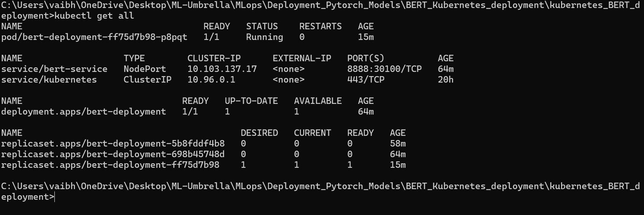Click the command prompt cursor at bottom
Screen dimensions: 644x215
[x=55, y=197]
